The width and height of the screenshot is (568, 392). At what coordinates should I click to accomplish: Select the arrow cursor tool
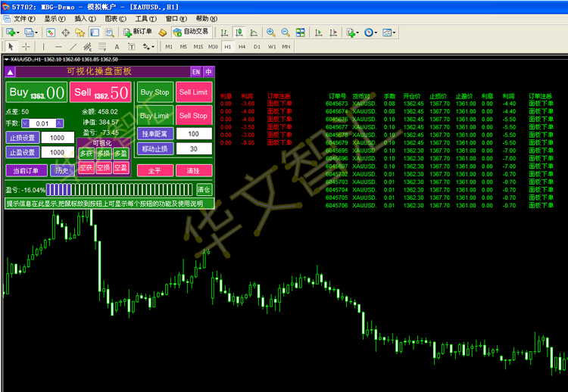tap(11, 46)
